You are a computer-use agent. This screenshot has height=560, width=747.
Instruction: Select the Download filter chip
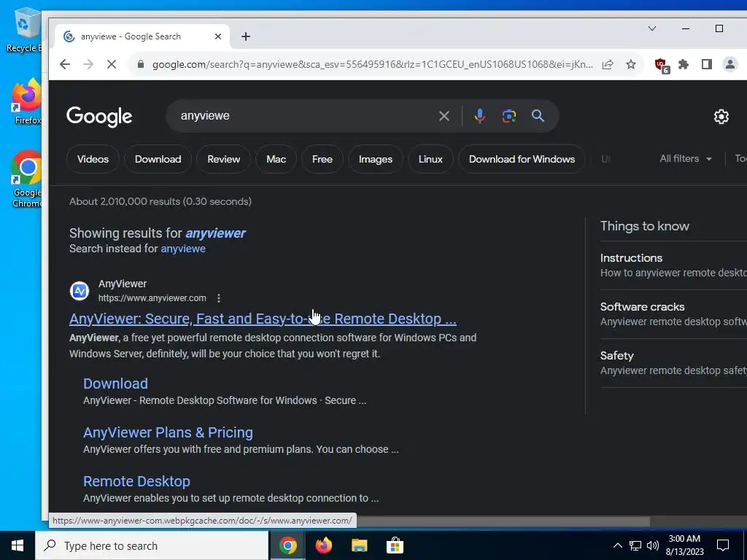tap(158, 159)
